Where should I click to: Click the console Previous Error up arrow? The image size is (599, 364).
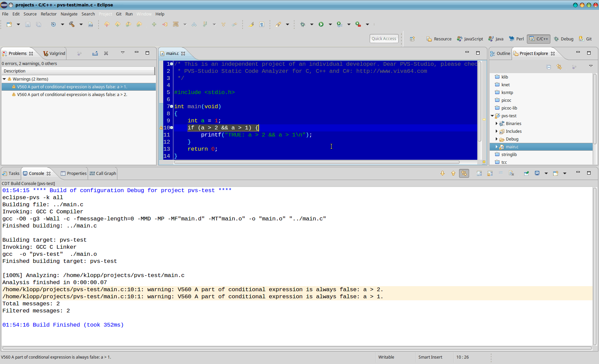point(453,173)
